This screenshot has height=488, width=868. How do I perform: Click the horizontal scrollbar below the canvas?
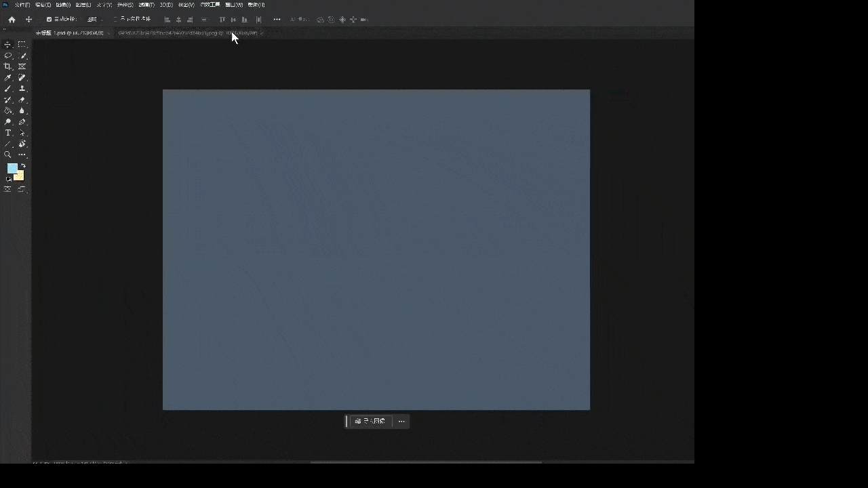click(x=426, y=462)
